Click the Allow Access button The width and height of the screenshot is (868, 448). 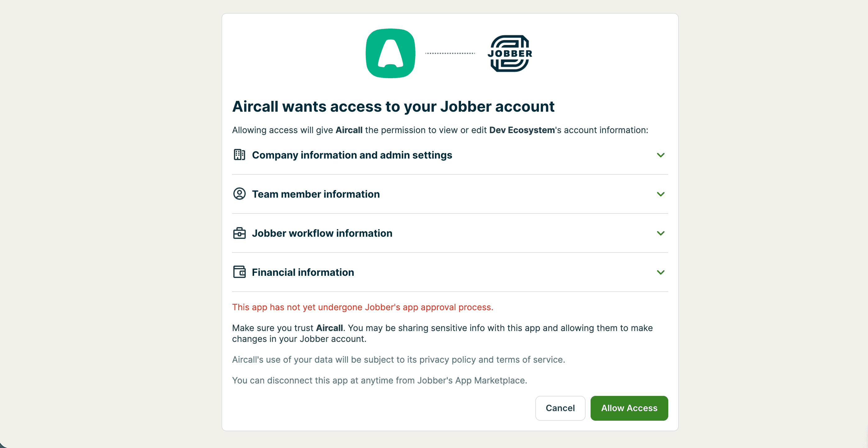(629, 408)
